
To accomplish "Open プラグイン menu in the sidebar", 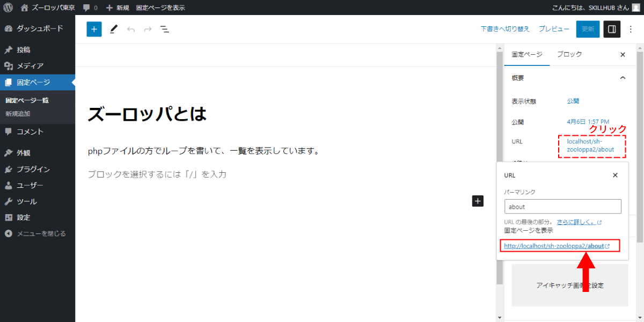I will point(38,169).
